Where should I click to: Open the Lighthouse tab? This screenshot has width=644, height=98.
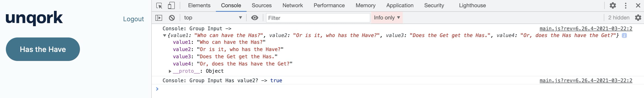click(472, 5)
